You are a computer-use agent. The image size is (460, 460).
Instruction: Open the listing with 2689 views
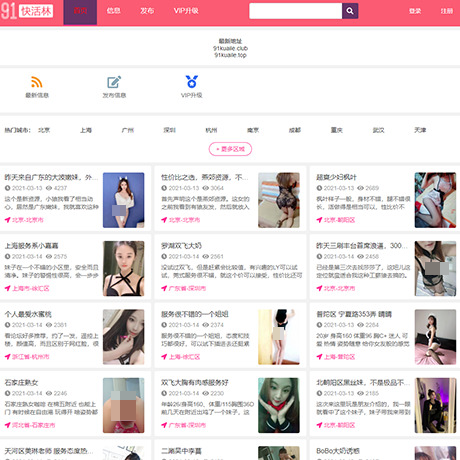(385, 199)
